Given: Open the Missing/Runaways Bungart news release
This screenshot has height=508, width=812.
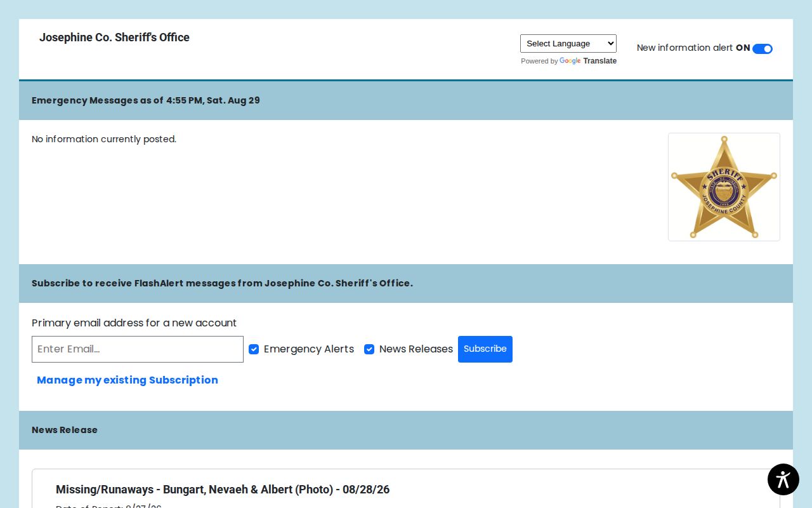Looking at the screenshot, I should (223, 490).
